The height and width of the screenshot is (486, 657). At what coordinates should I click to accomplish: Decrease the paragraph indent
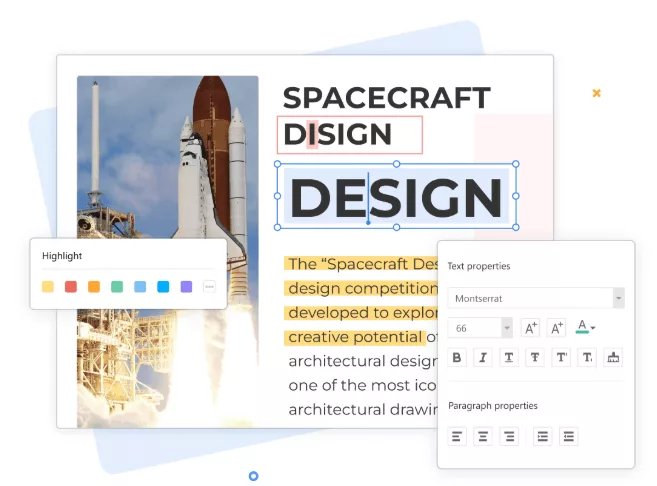click(569, 436)
